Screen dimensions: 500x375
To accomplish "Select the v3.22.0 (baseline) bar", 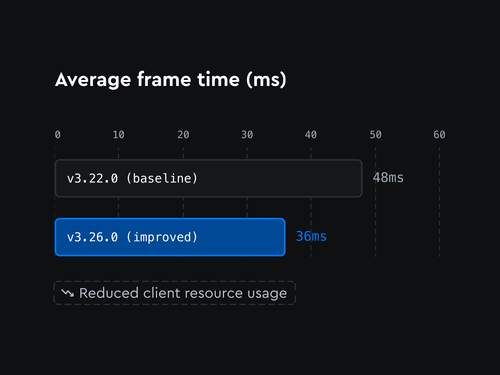I will coord(209,178).
